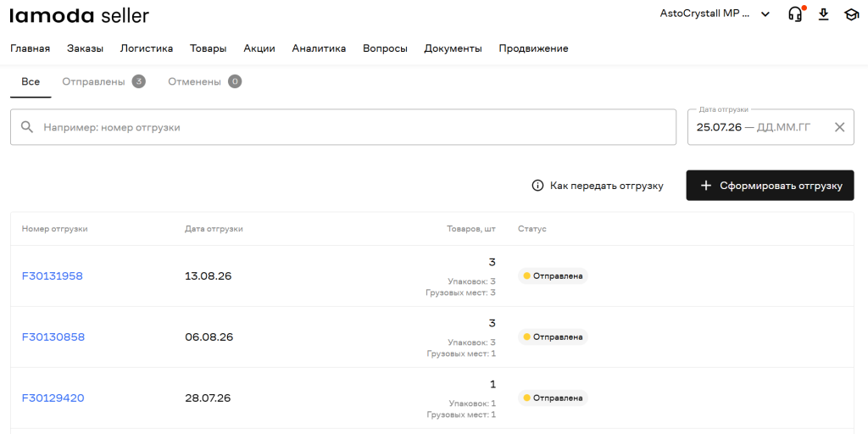Click the download icon in header
Image resolution: width=868 pixels, height=434 pixels.
pos(824,14)
